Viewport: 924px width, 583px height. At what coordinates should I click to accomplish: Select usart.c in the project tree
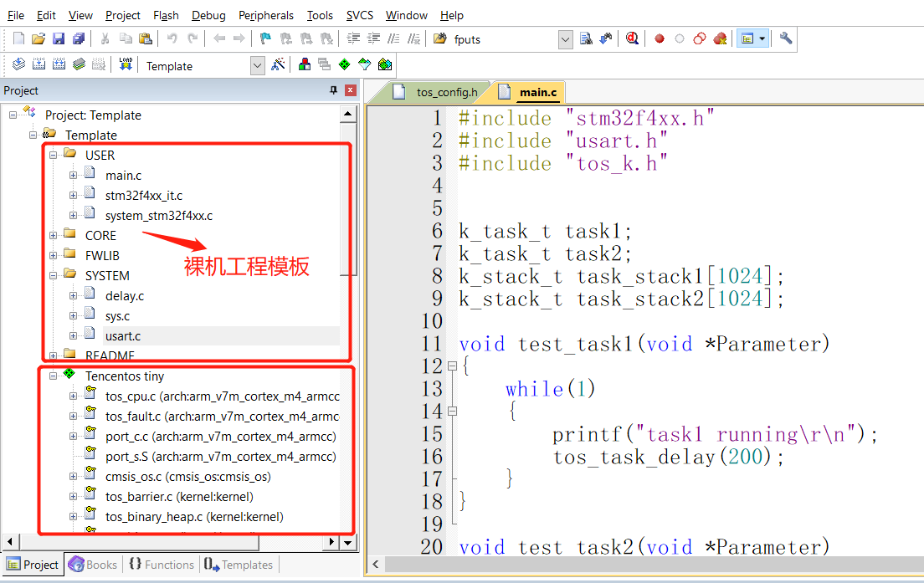(123, 336)
